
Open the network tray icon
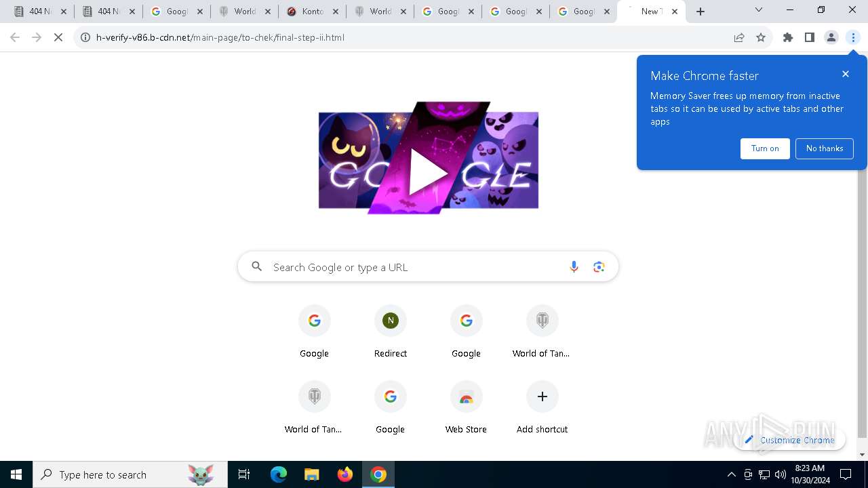pyautogui.click(x=764, y=474)
